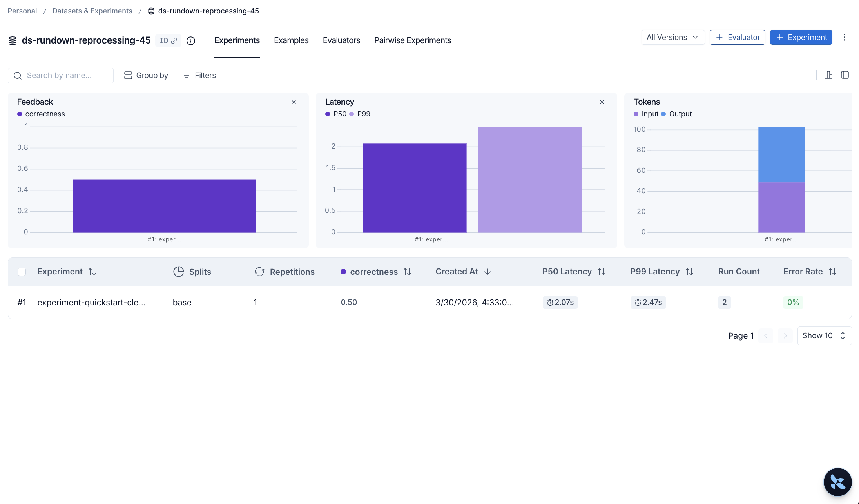Open the Filters panel
Screen dimensions: 859x504
pyautogui.click(x=199, y=75)
